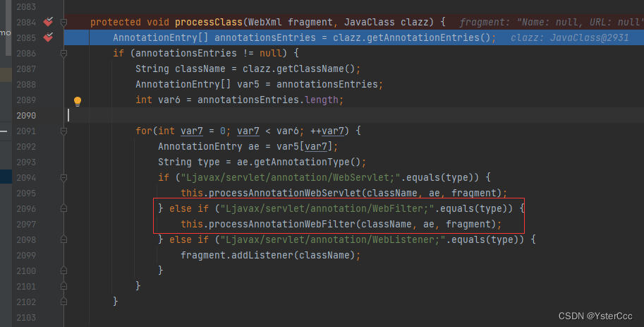
Task: Collapse the processClass method fold at line 2084
Action: pyautogui.click(x=63, y=22)
